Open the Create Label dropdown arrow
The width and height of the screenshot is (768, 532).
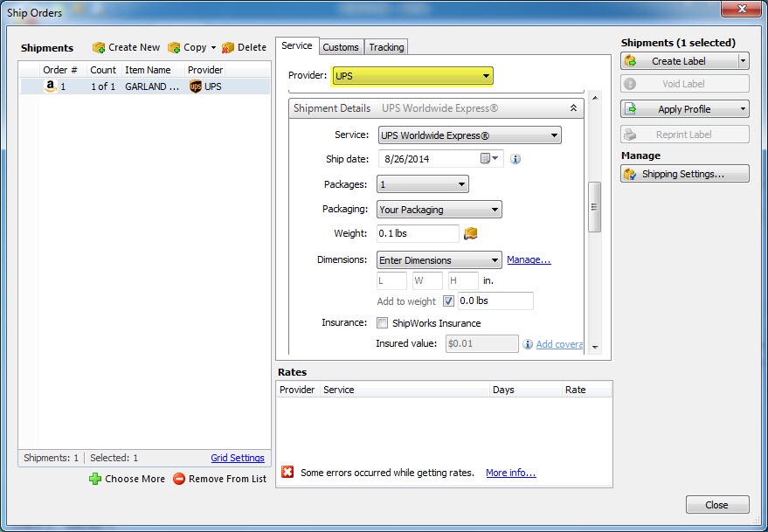pyautogui.click(x=744, y=61)
